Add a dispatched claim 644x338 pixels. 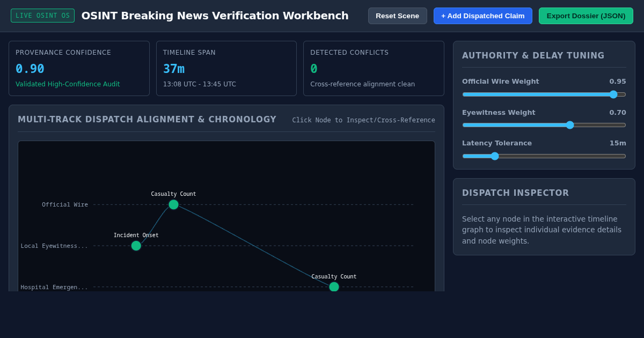click(x=483, y=16)
